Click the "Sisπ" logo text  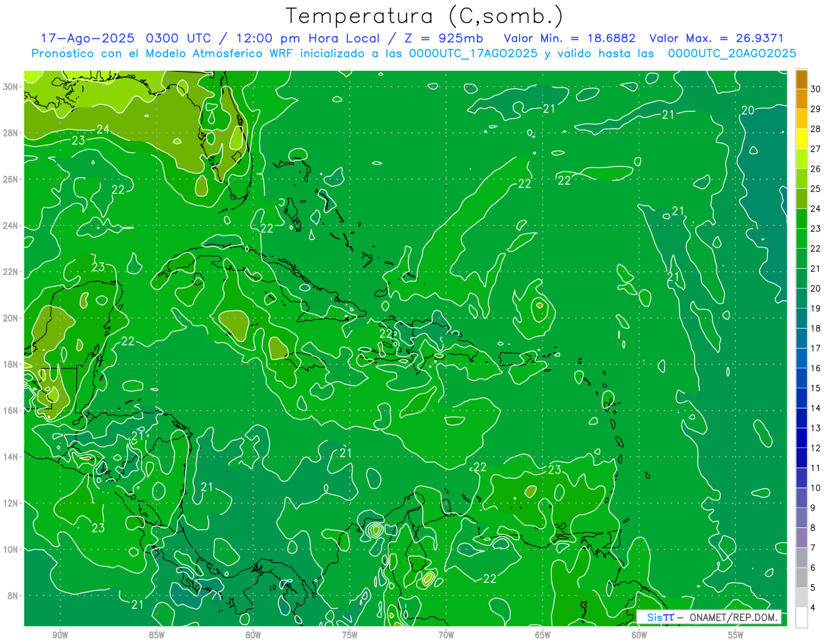(x=660, y=617)
